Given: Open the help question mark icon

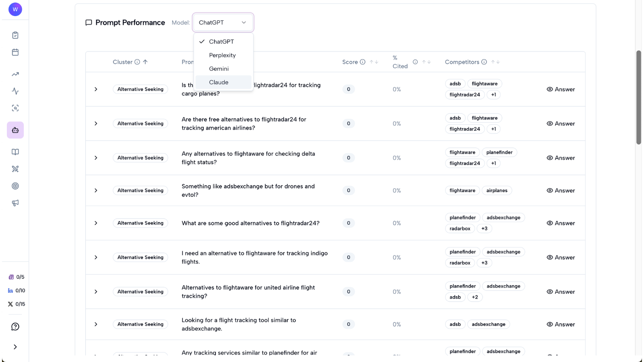Looking at the screenshot, I should (15, 327).
